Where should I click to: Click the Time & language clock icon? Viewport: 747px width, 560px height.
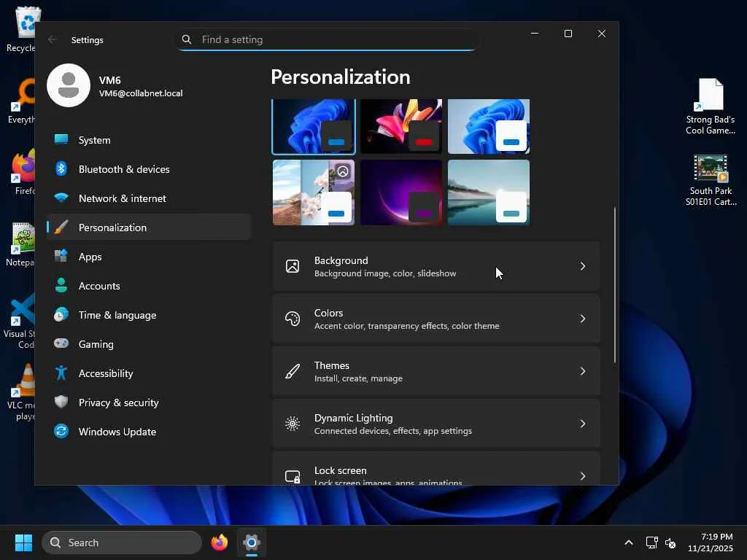point(61,314)
